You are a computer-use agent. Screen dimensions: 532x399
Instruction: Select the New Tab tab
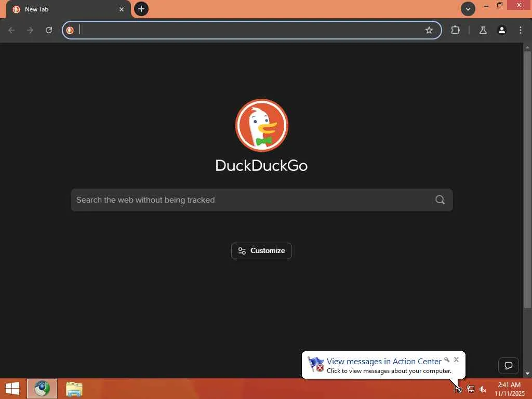(x=68, y=9)
